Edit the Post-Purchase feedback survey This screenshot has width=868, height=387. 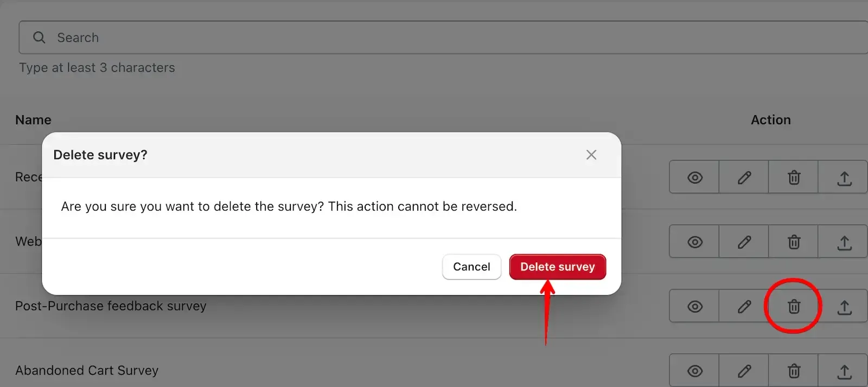744,306
